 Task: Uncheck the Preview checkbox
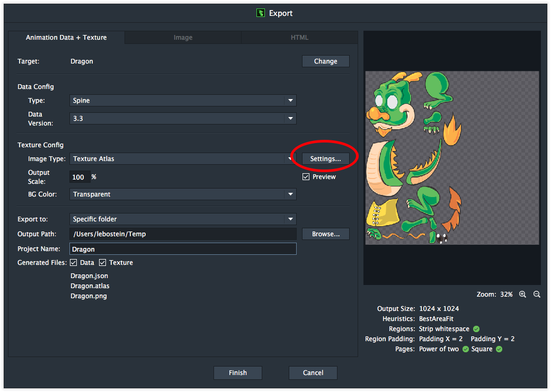(x=306, y=176)
